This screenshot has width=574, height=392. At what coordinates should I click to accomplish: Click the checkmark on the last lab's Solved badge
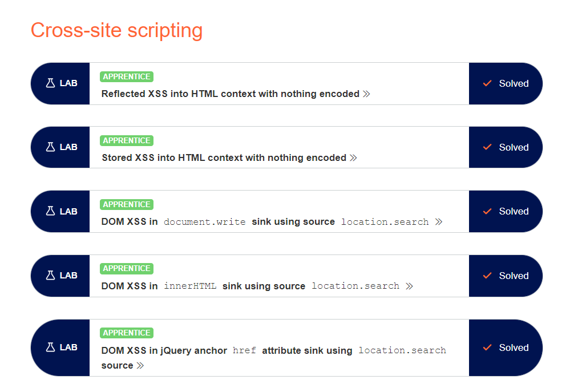coord(487,347)
